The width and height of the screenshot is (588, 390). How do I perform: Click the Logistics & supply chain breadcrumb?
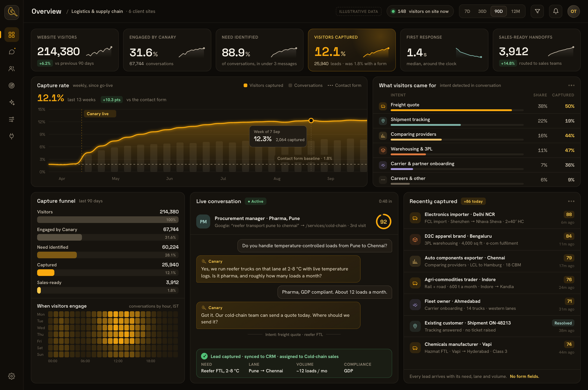point(97,11)
